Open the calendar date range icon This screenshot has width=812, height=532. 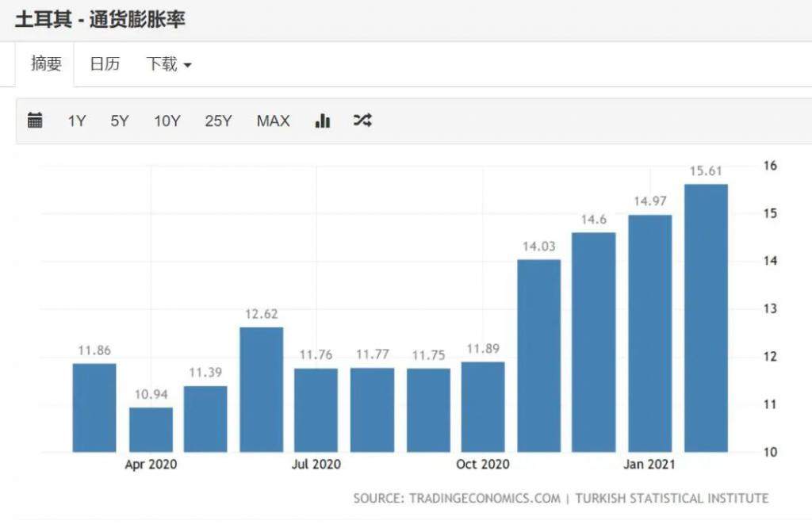click(x=35, y=121)
